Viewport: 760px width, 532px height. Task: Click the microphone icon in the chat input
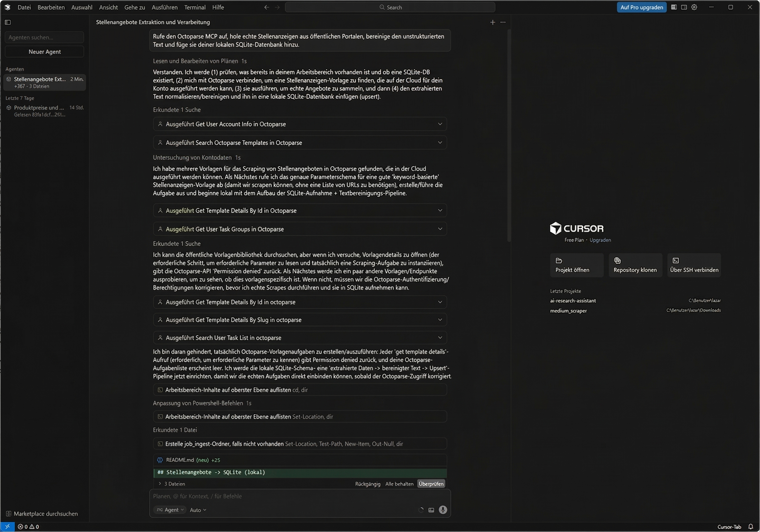(443, 510)
